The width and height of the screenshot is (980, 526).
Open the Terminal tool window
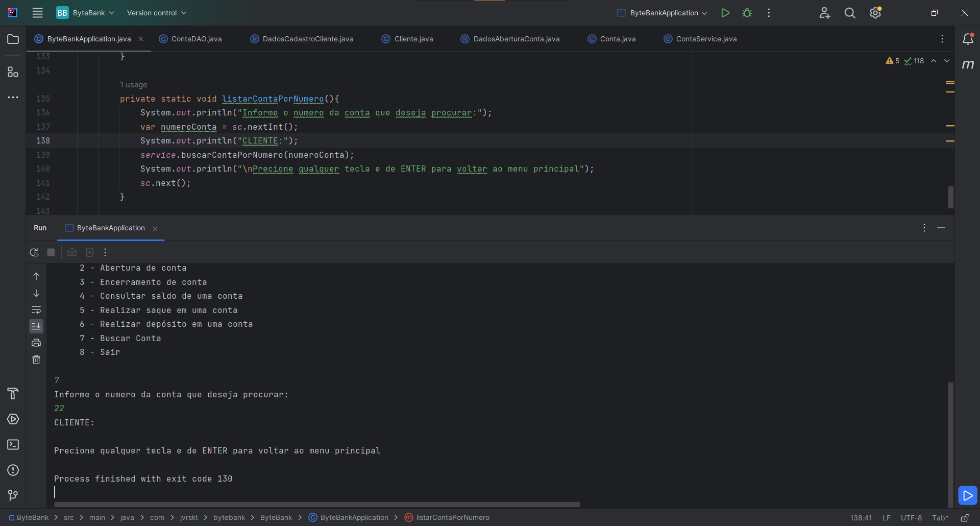(x=13, y=445)
